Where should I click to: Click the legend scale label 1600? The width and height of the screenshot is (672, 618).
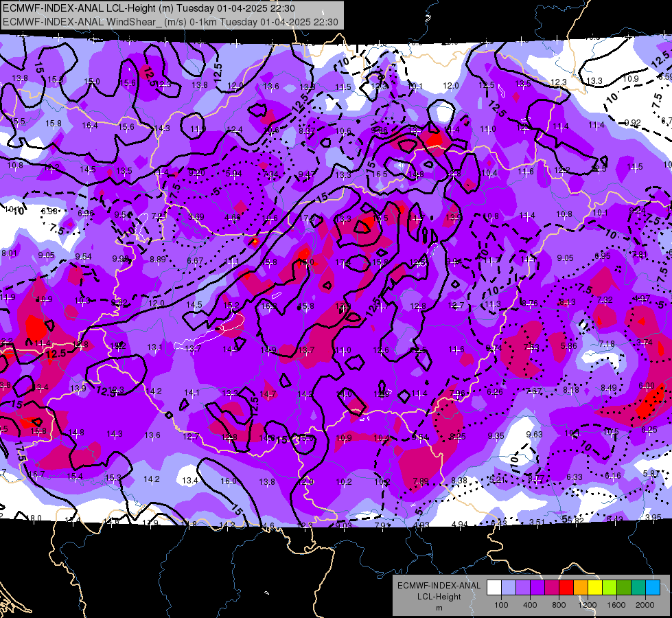[616, 605]
